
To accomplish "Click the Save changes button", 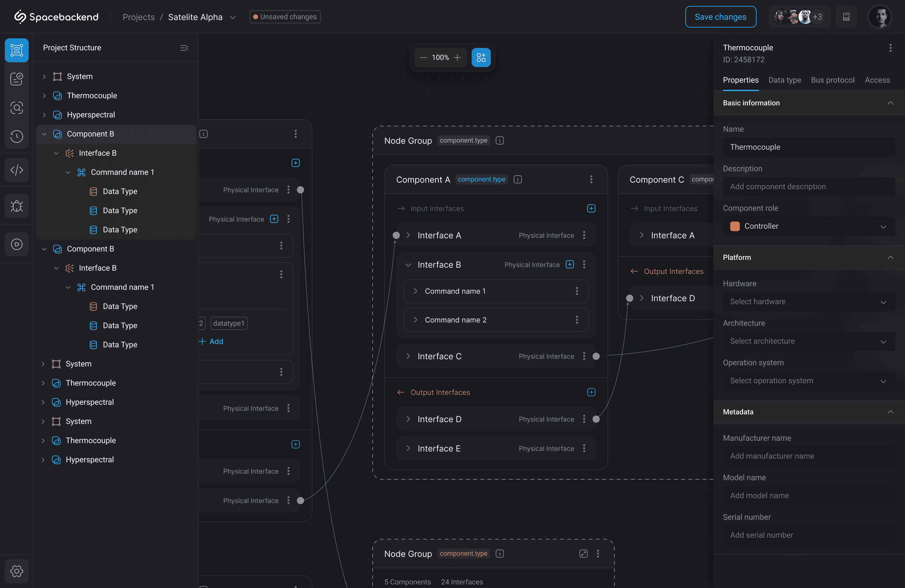I will coord(720,17).
